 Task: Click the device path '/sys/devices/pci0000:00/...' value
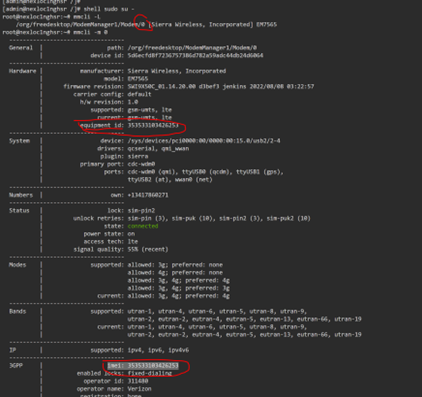click(x=204, y=141)
